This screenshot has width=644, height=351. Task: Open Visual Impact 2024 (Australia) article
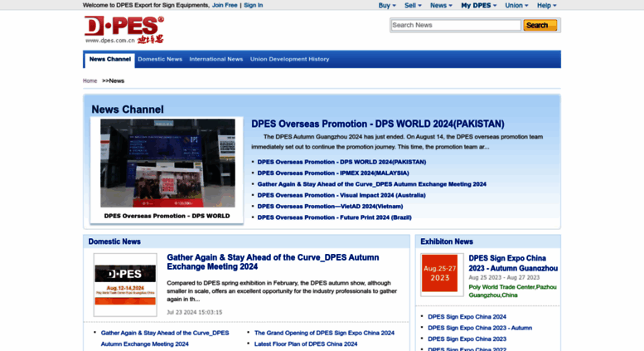(x=341, y=195)
